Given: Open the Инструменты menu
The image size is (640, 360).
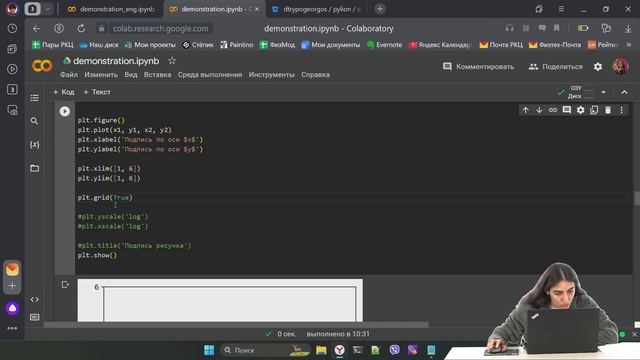Looking at the screenshot, I should click(x=271, y=75).
